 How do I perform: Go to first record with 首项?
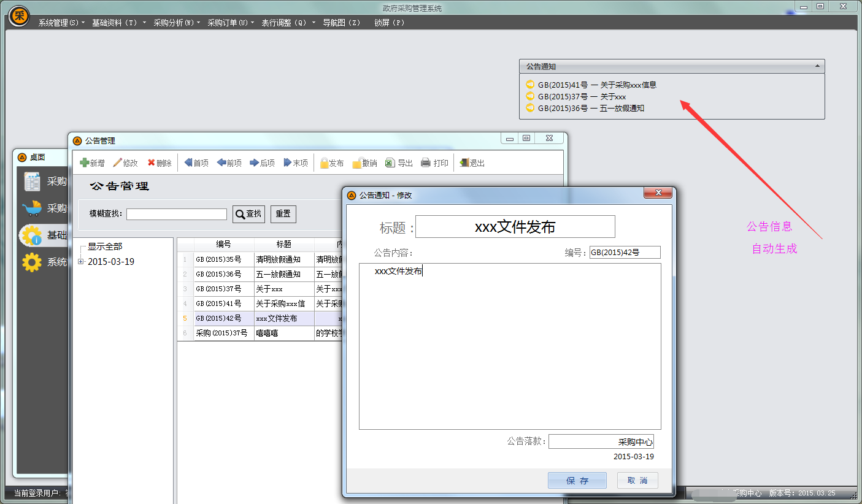[x=188, y=163]
